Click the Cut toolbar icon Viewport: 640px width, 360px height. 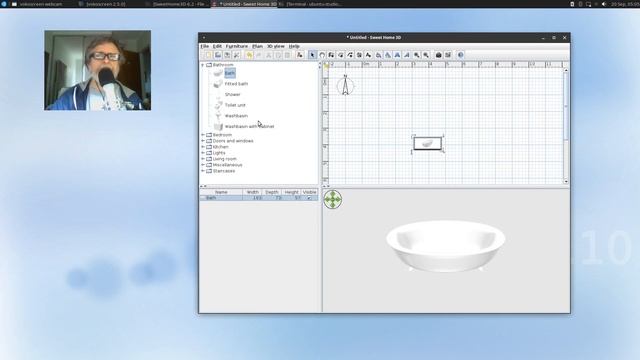(x=268, y=55)
